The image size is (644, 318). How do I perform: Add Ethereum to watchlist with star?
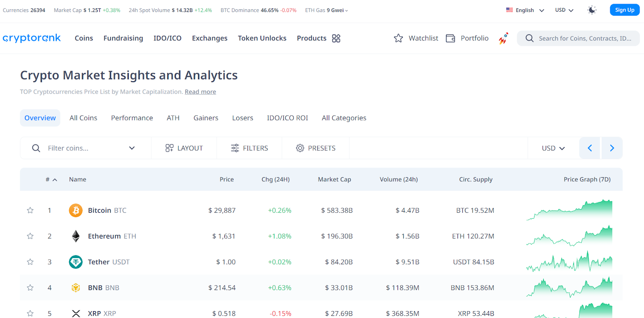pyautogui.click(x=30, y=236)
